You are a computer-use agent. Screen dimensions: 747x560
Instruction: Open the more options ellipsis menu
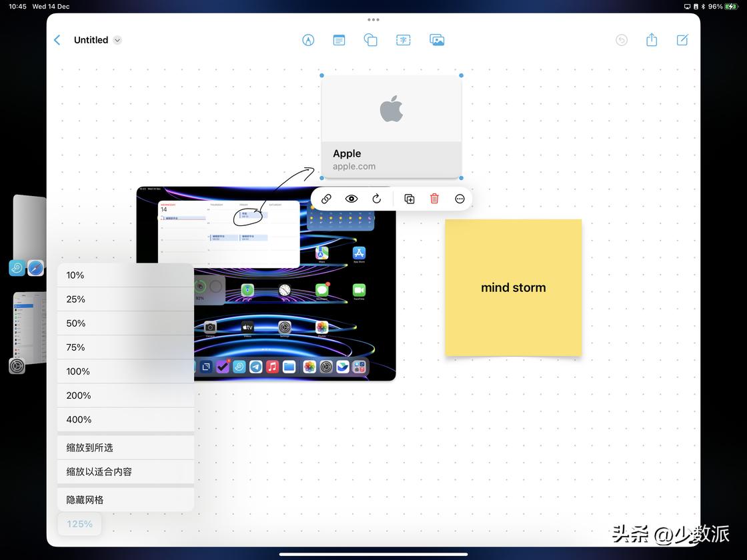coord(460,199)
